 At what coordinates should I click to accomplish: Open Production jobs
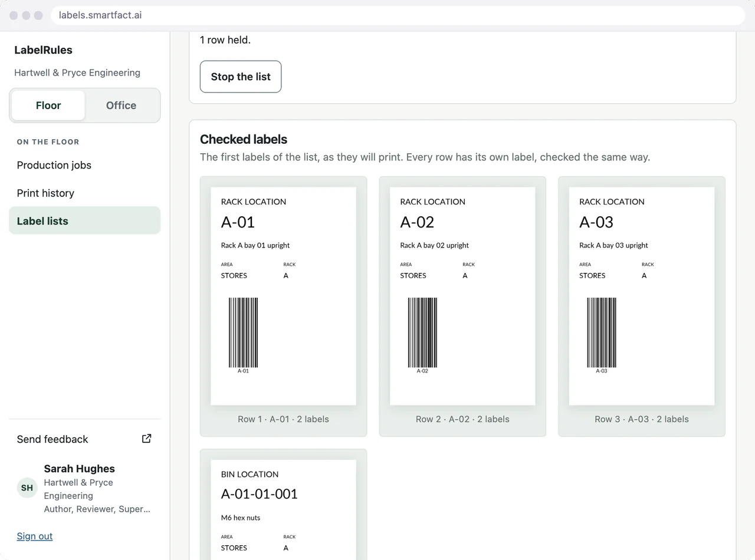point(84,165)
